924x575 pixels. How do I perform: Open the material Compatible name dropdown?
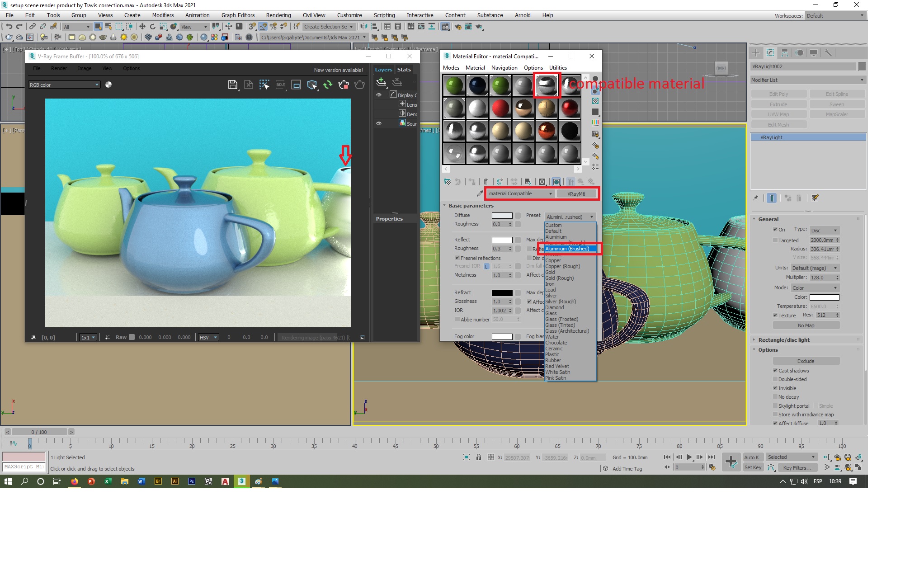[x=520, y=193]
